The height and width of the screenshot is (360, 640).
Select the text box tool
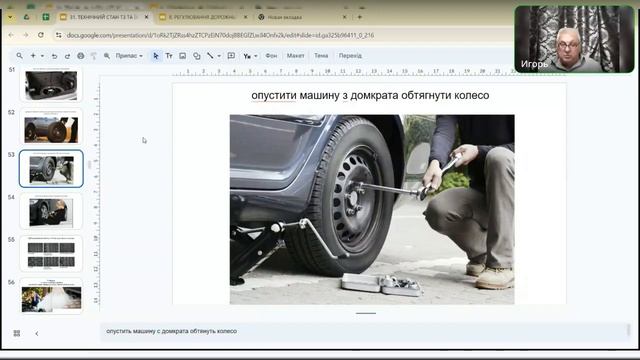[169, 56]
